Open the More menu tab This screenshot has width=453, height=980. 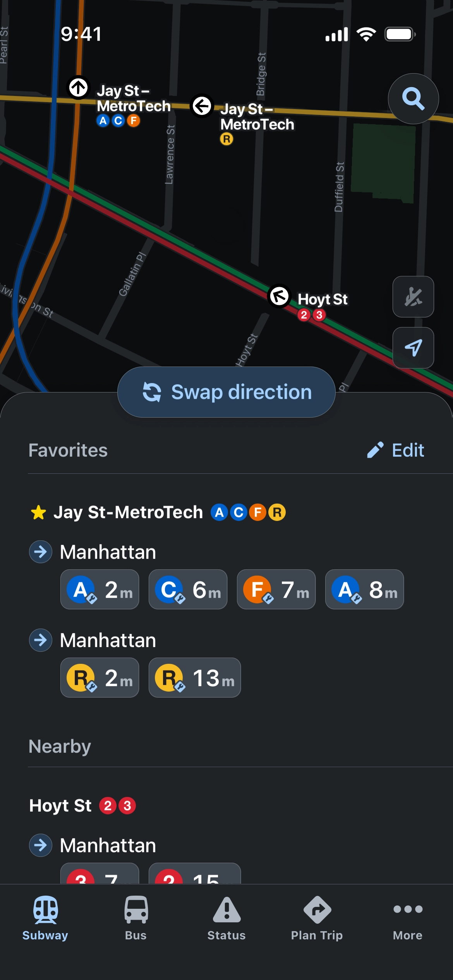click(x=407, y=918)
